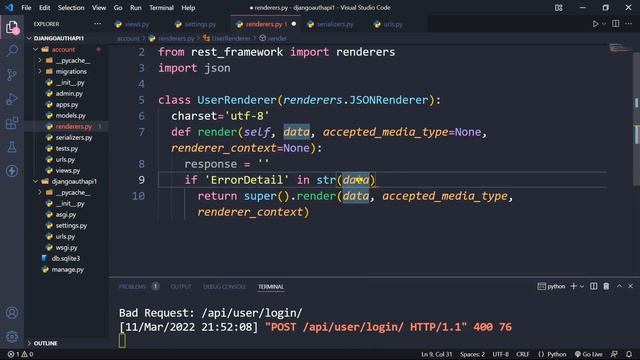Select the Terminal panel tab
Screen dimensions: 640x360
pyautogui.click(x=271, y=287)
